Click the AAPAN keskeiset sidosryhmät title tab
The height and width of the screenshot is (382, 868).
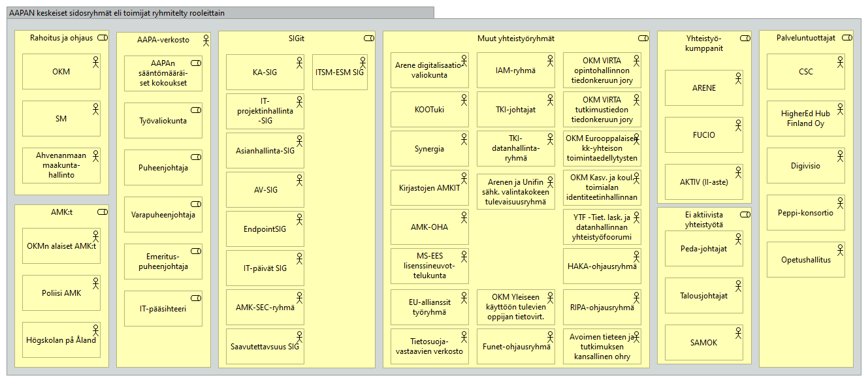pyautogui.click(x=219, y=13)
